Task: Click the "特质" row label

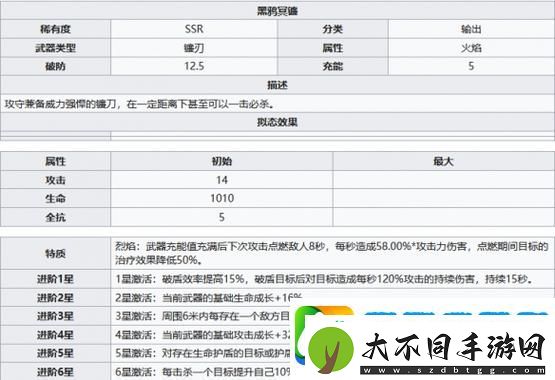Action: click(x=55, y=253)
